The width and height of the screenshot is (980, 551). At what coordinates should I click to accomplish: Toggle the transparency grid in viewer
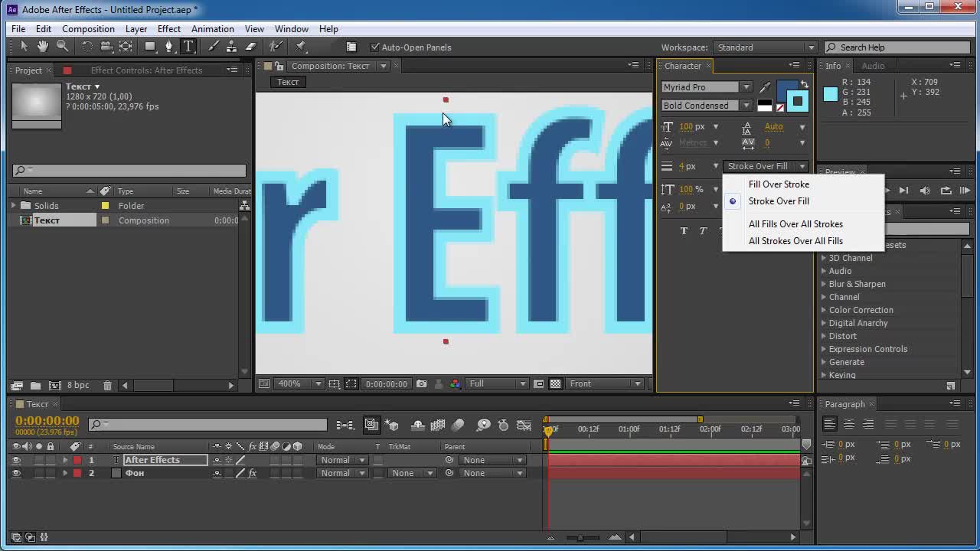point(556,383)
